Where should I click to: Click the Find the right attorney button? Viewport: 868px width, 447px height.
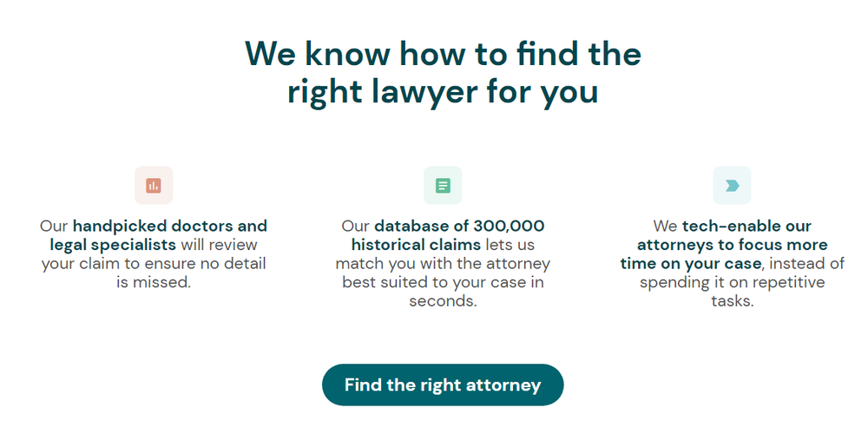443,385
